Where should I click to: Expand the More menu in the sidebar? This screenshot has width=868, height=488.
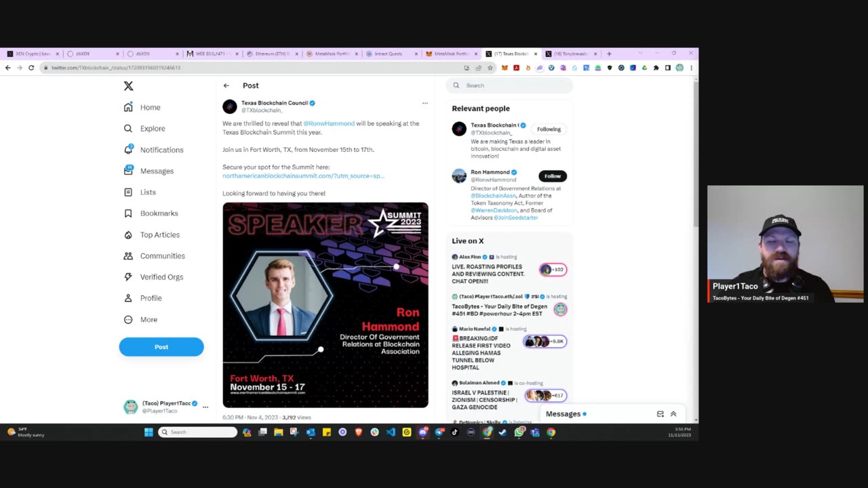(140, 319)
